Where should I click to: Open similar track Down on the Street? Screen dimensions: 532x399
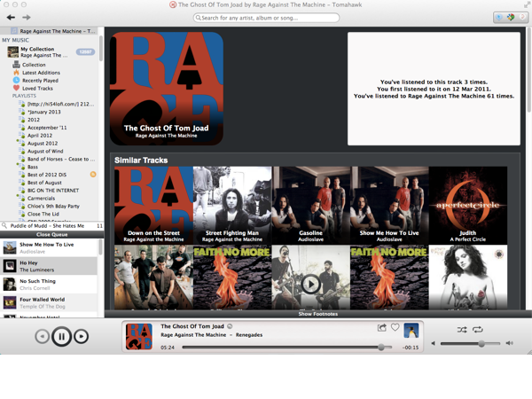153,206
